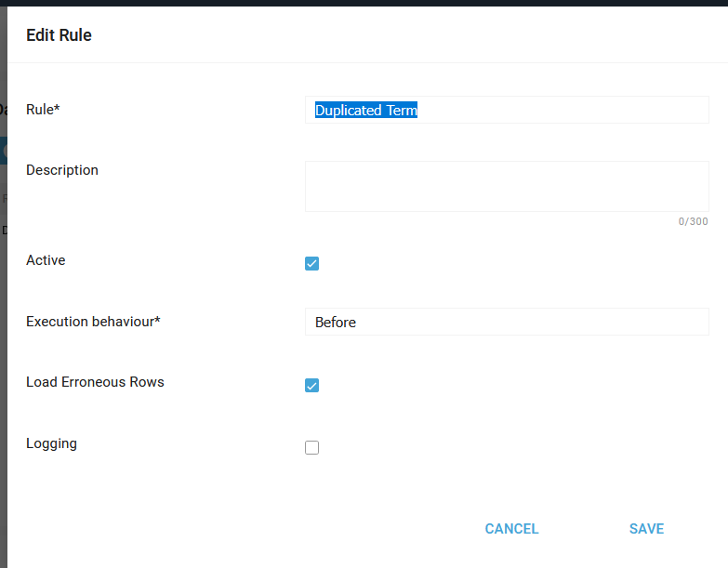Select the 'Before' value in Execution behaviour
This screenshot has width=728, height=568.
[336, 322]
